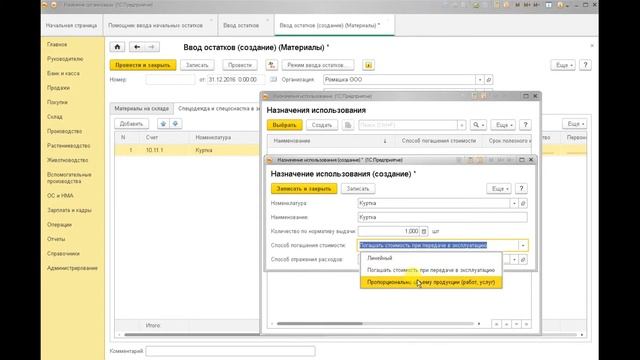Image resolution: width=640 pixels, height=360 pixels.
Task: Click Добавить to add table row
Action: (131, 124)
